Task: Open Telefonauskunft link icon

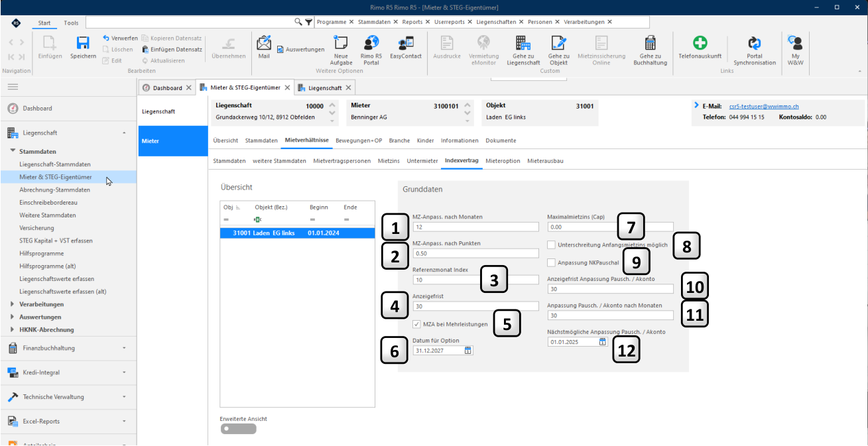Action: coord(700,43)
